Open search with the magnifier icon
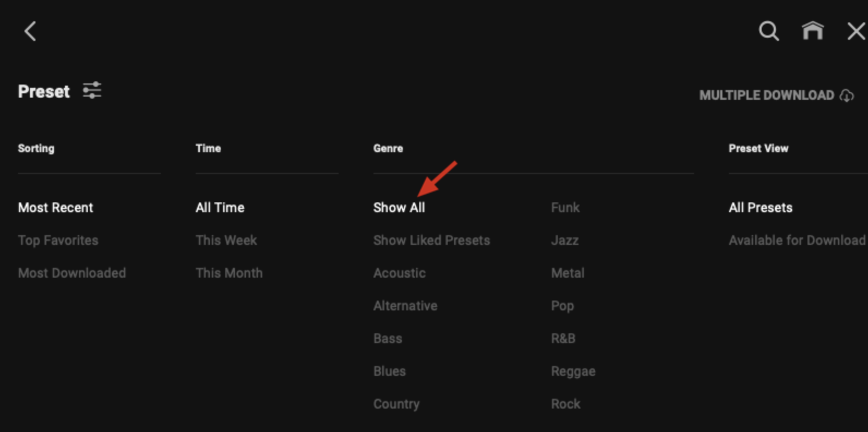868x432 pixels. [x=769, y=31]
